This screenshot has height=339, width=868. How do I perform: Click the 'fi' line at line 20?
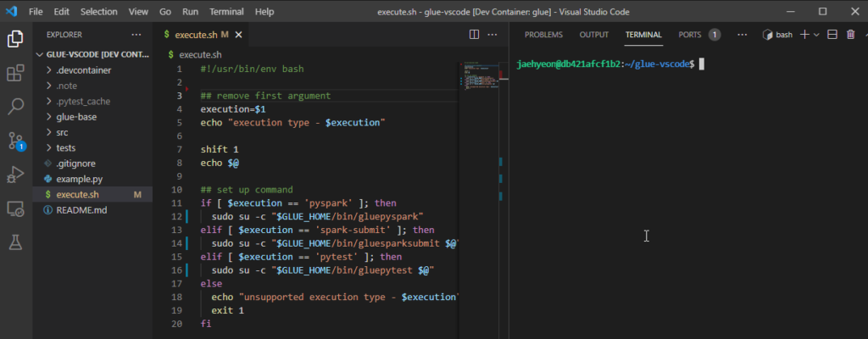(x=205, y=324)
